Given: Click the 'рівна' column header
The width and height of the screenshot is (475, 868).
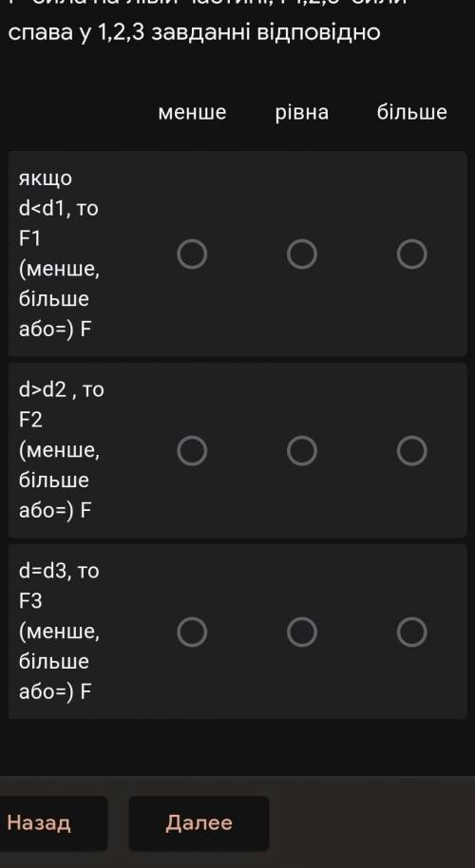Looking at the screenshot, I should (x=302, y=112).
